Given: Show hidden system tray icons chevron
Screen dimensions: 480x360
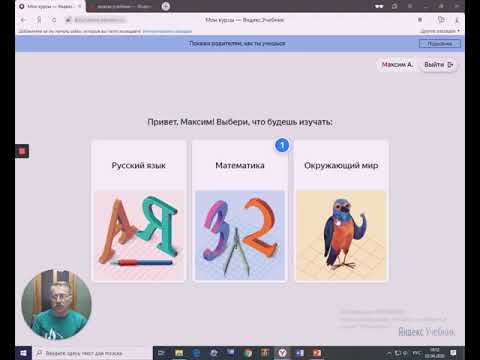Looking at the screenshot, I should [389, 353].
